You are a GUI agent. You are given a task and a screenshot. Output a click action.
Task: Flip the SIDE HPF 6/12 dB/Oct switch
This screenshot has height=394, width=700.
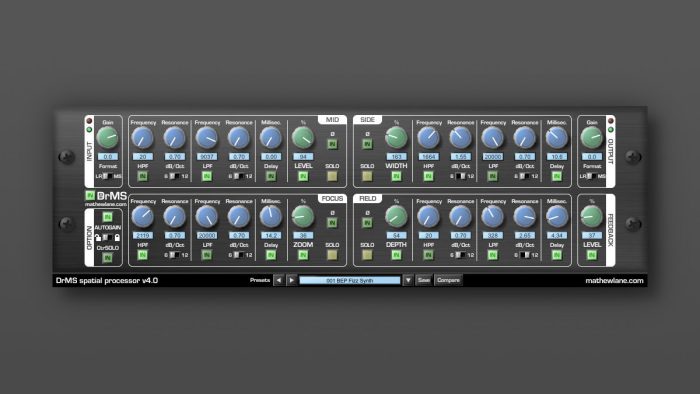click(x=460, y=176)
